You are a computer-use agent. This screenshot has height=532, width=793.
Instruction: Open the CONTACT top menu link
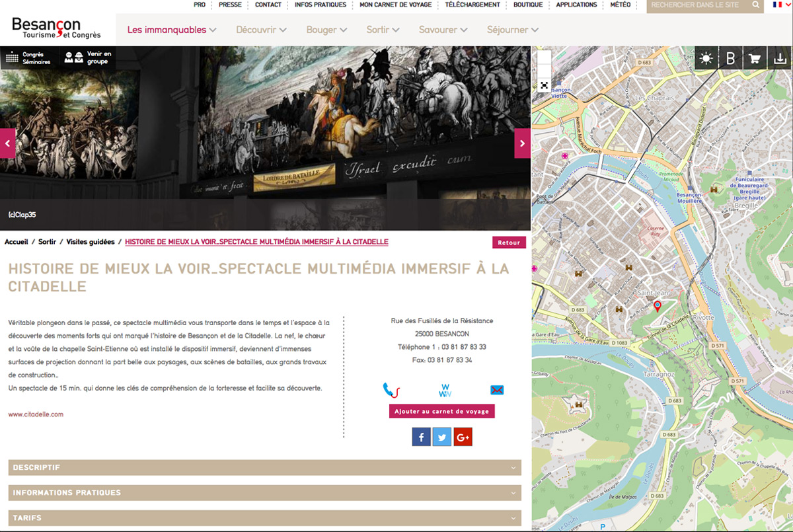click(268, 5)
